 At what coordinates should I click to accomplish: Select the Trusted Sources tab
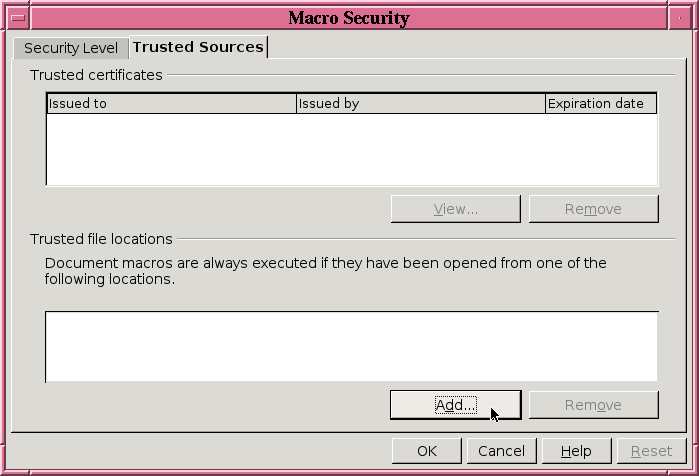pyautogui.click(x=198, y=47)
